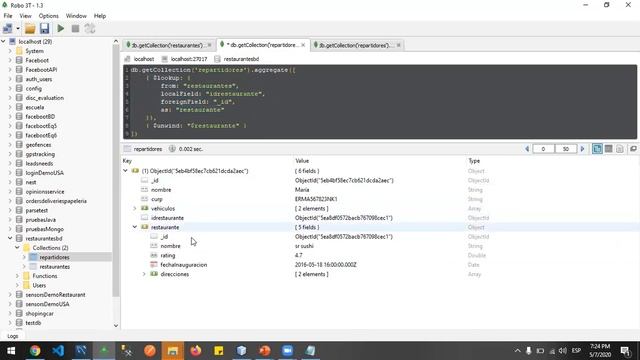Open the Help menu
Viewport: 640px width, 360px height.
[100, 16]
